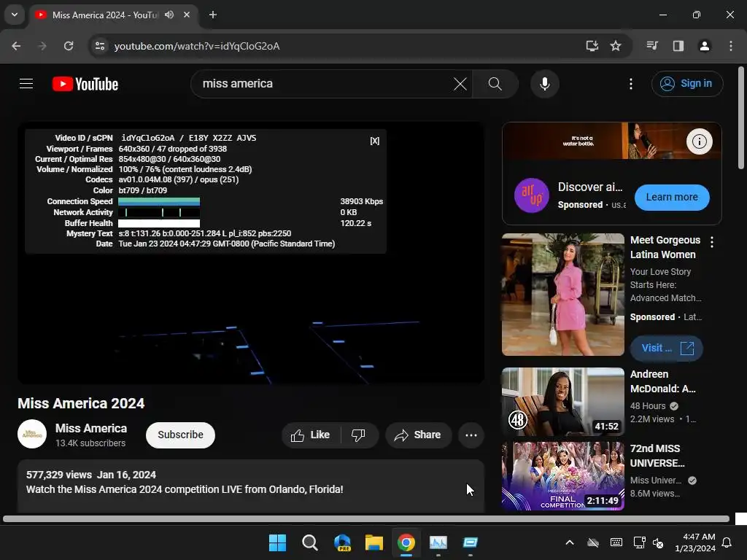The width and height of the screenshot is (747, 560).
Task: Open more actions ellipsis under video
Action: click(471, 435)
